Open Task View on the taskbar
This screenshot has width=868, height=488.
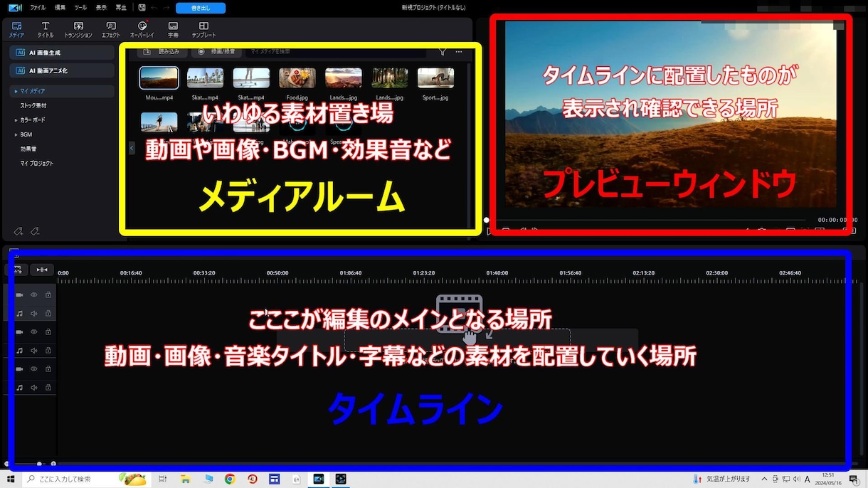click(x=162, y=479)
